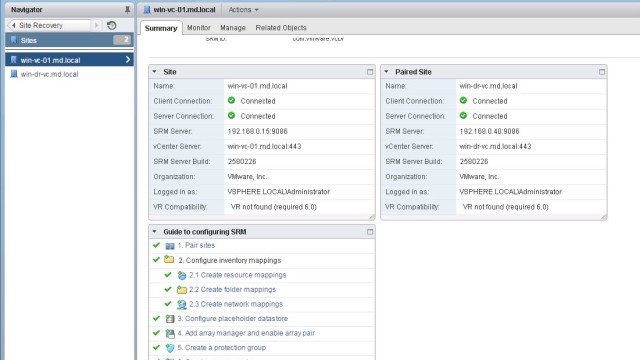Click the array manager icon
Image resolution: width=640 pixels, height=360 pixels.
coord(170,333)
